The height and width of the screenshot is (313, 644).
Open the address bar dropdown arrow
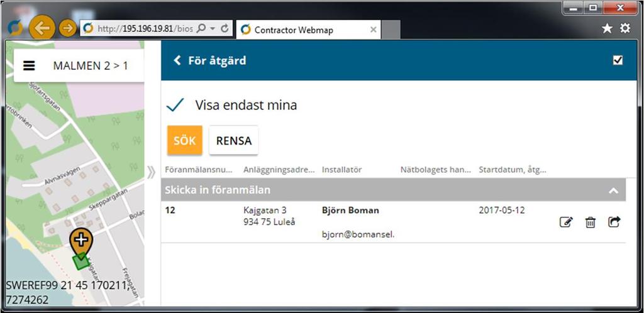point(213,29)
